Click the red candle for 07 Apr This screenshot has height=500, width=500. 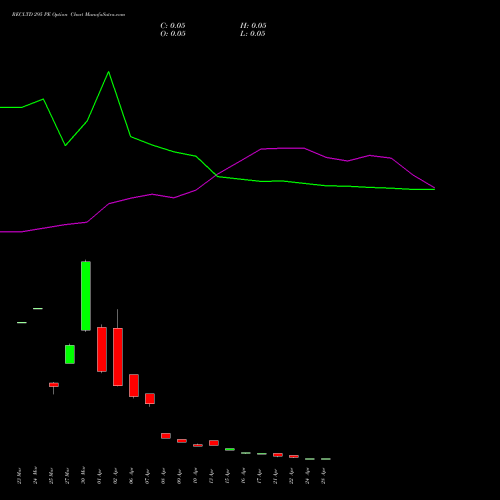tap(150, 399)
